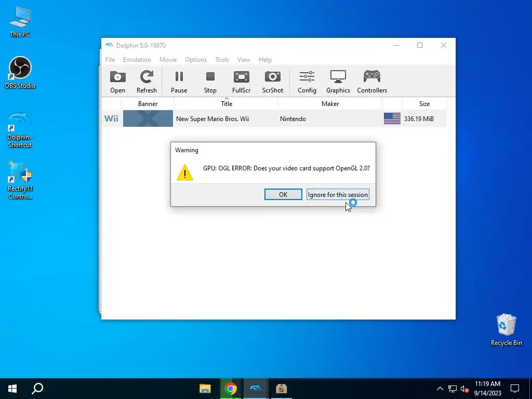Select New Super Mario Bros. Wii title
The height and width of the screenshot is (399, 532).
212,119
